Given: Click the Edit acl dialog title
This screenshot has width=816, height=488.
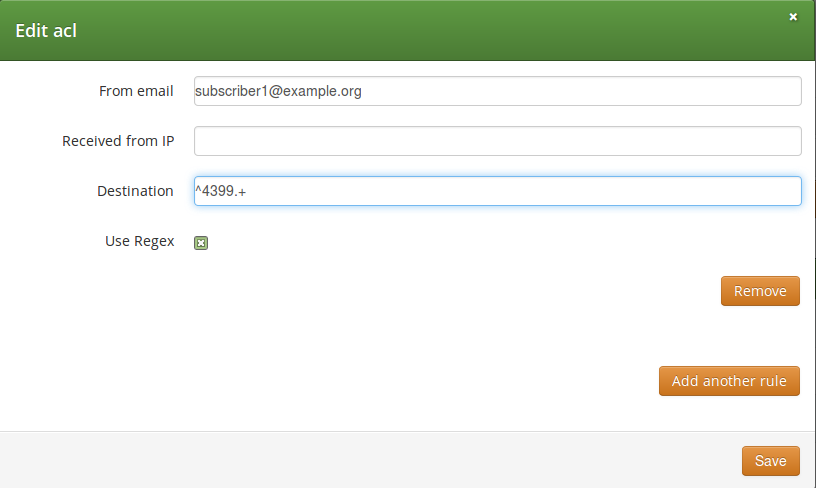Looking at the screenshot, I should [46, 30].
